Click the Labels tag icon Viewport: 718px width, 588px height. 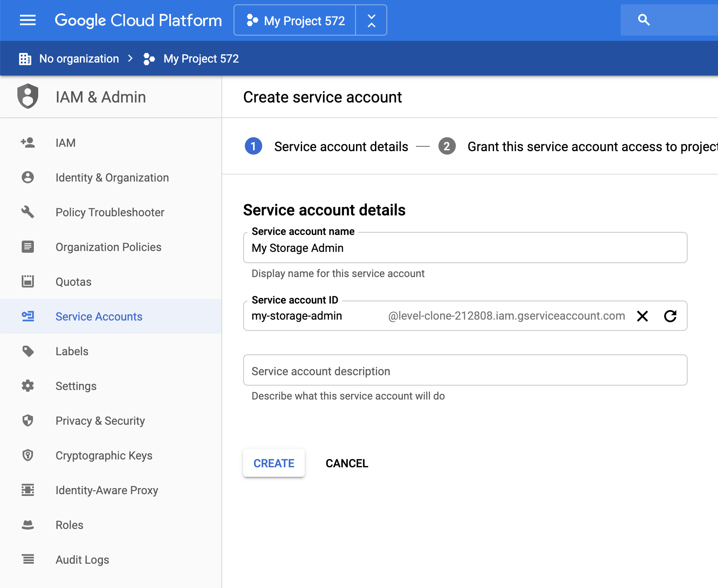(x=28, y=351)
